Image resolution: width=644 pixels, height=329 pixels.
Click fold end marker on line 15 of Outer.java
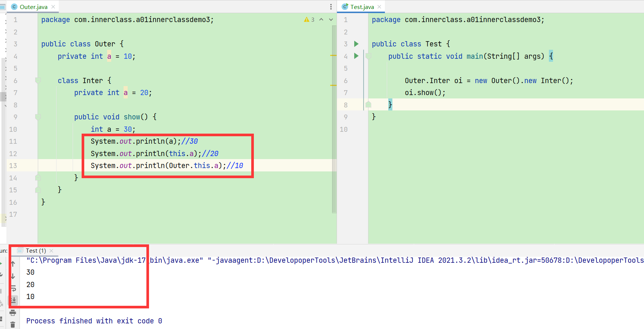click(38, 190)
